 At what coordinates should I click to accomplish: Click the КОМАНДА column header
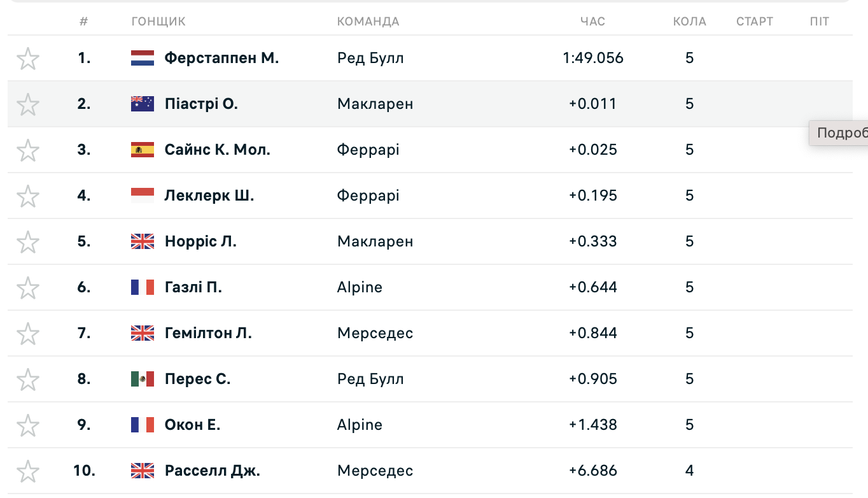[x=368, y=21]
